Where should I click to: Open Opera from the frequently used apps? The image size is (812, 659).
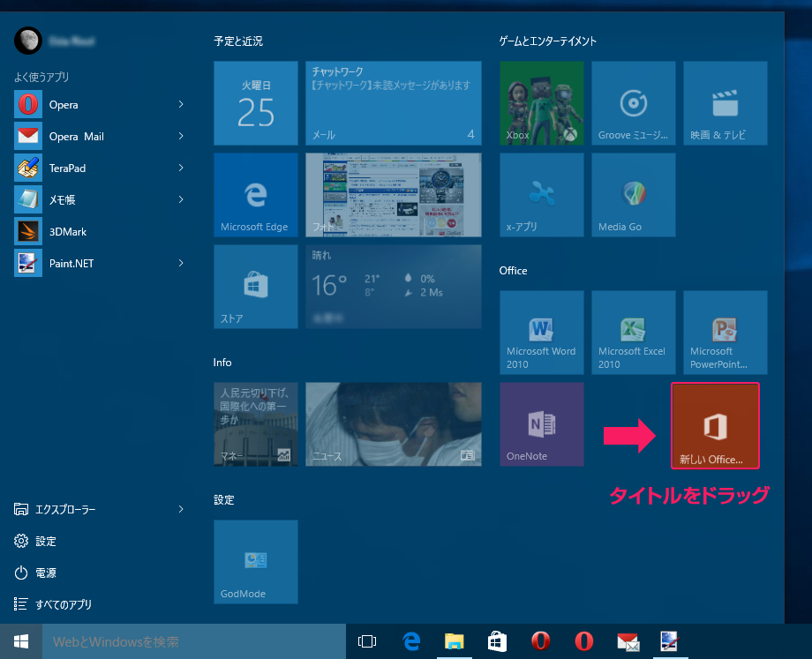coord(98,105)
